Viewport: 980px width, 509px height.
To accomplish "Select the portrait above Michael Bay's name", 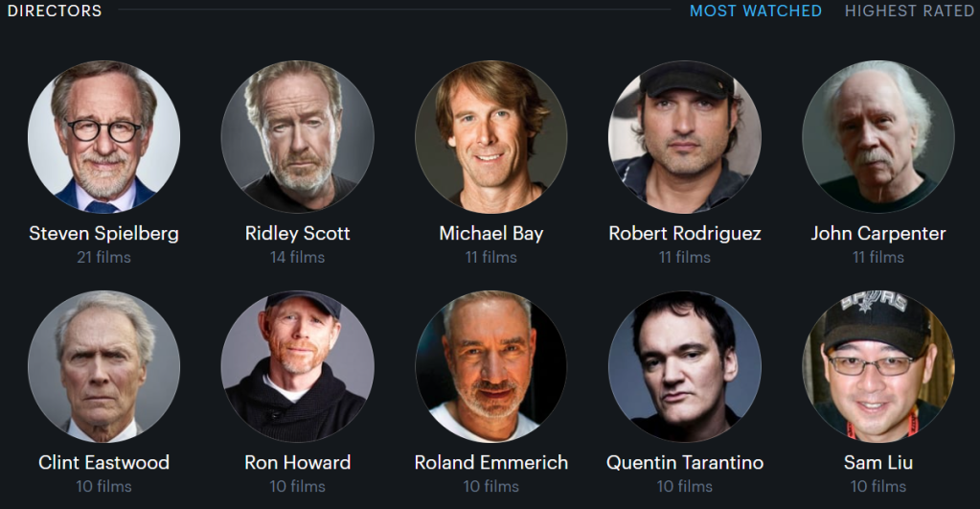I will point(491,136).
